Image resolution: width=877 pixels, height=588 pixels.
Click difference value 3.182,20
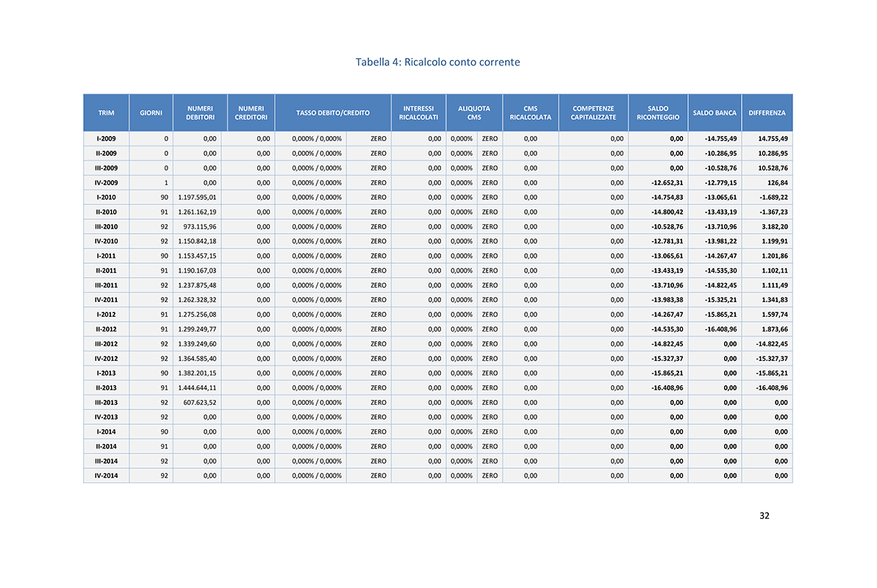[x=775, y=226]
